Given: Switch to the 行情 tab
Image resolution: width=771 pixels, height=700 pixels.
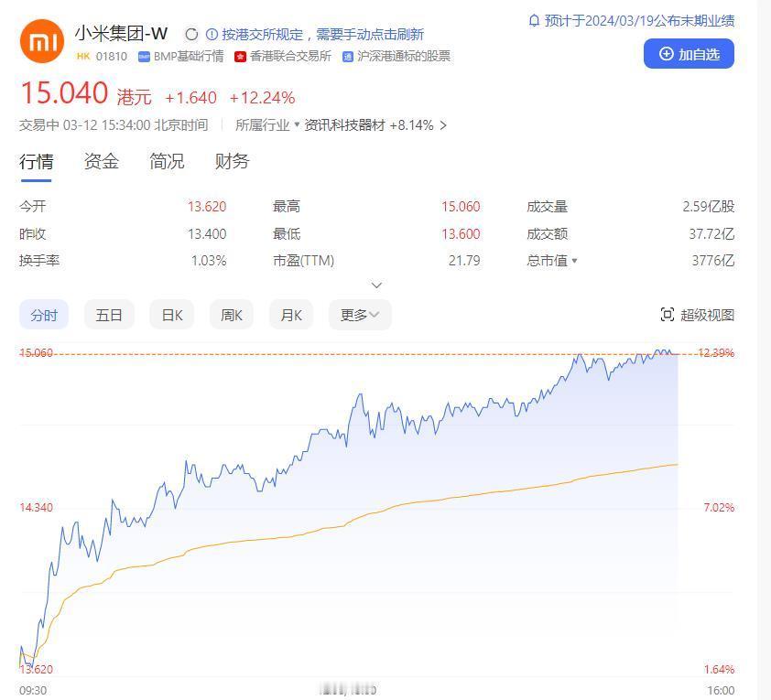Looking at the screenshot, I should [37, 161].
